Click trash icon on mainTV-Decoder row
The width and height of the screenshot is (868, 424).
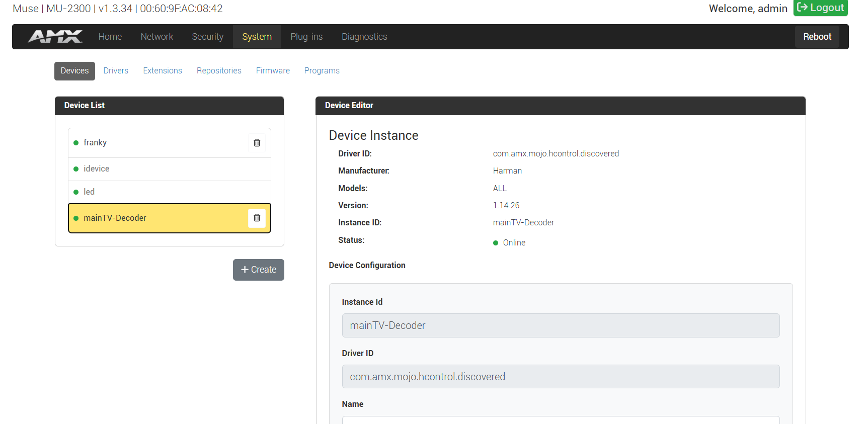point(257,218)
